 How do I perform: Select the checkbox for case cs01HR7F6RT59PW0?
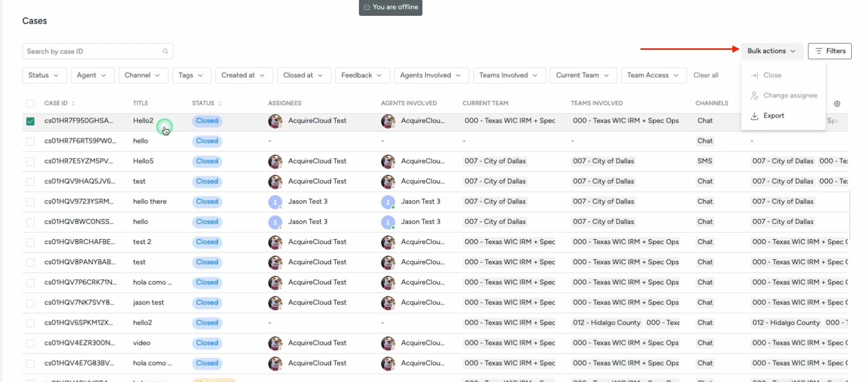[x=31, y=141]
